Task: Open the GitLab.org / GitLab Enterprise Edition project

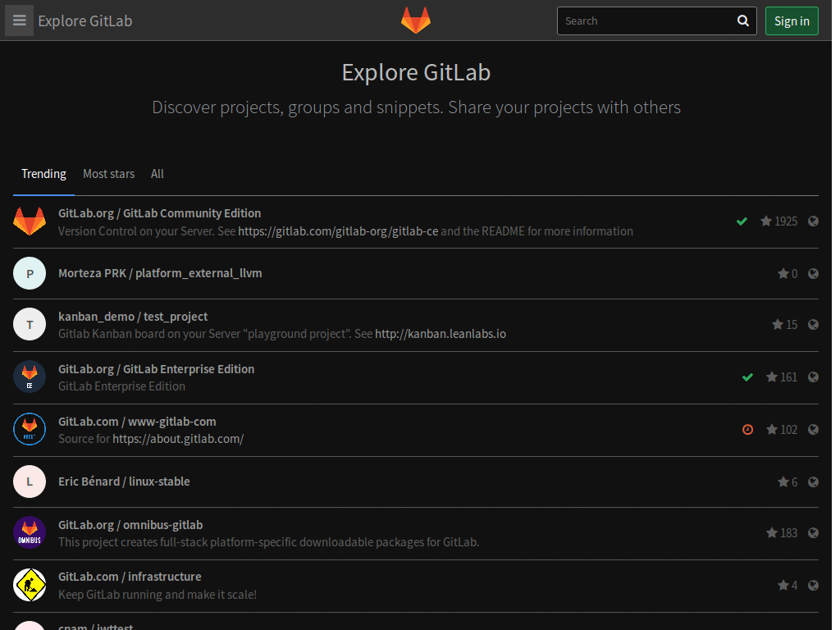Action: click(156, 369)
